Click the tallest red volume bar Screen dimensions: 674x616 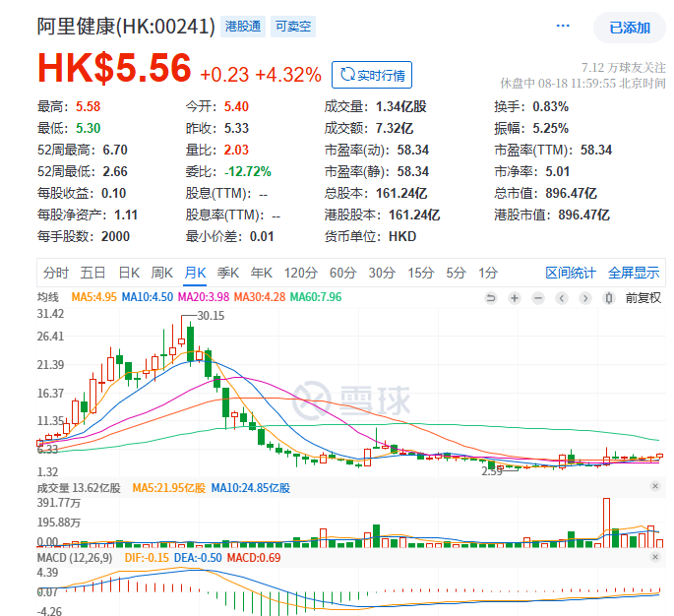606,523
